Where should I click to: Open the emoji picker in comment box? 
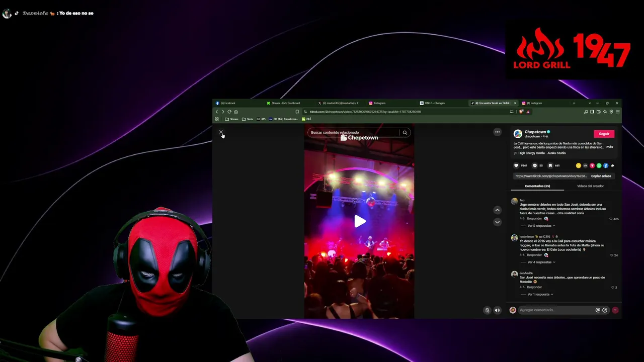(x=605, y=310)
